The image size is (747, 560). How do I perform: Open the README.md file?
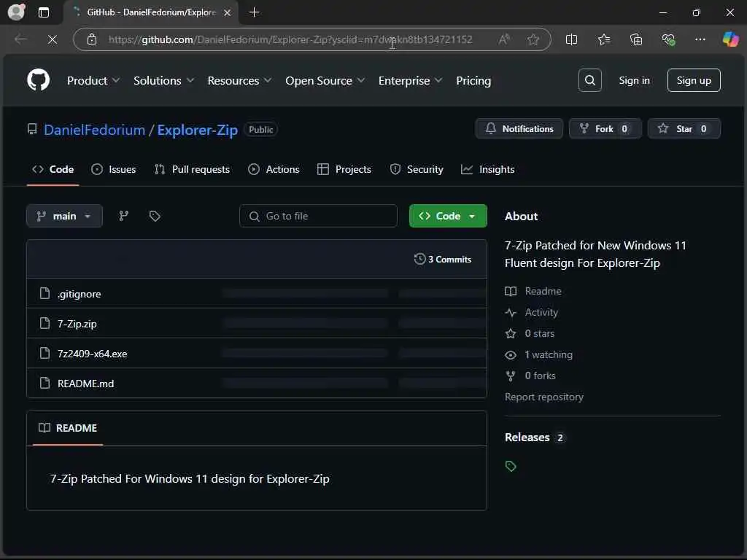[x=86, y=384]
